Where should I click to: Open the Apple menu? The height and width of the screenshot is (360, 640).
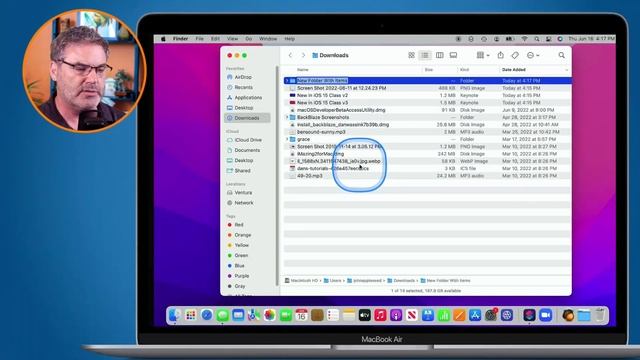click(x=163, y=39)
